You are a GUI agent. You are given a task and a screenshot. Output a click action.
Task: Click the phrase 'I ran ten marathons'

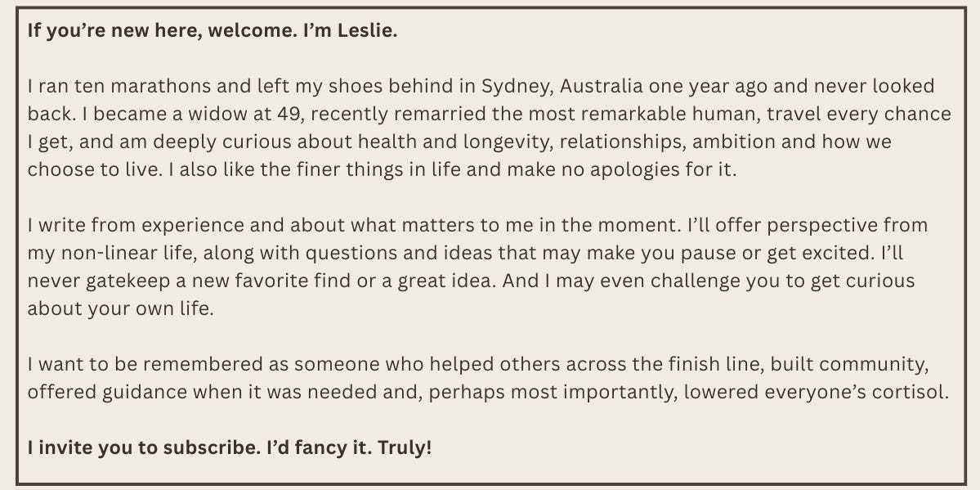[119, 87]
